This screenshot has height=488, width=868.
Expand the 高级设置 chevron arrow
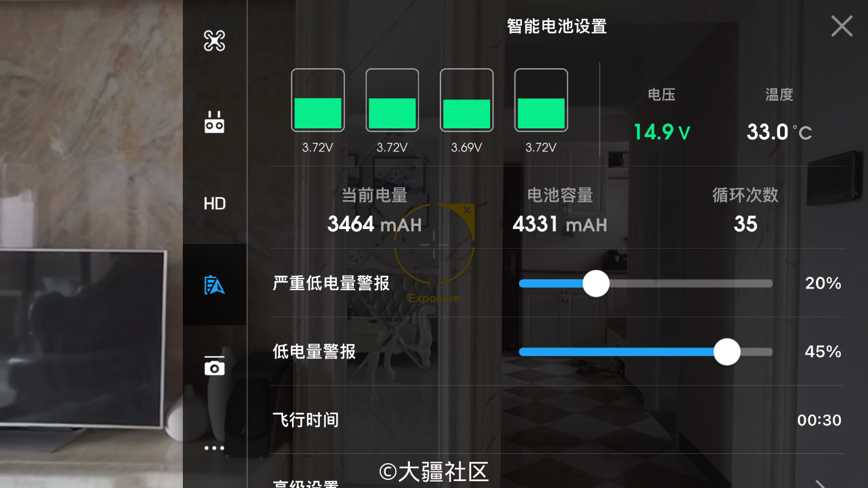tap(821, 483)
